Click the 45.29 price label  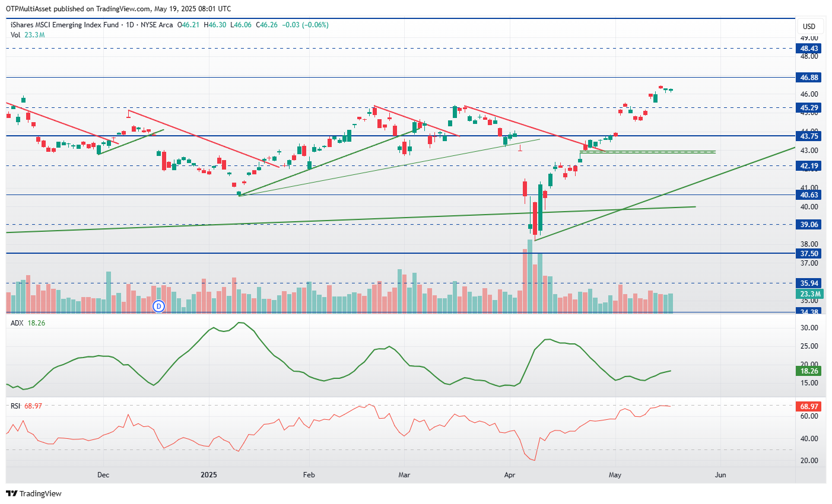point(809,108)
